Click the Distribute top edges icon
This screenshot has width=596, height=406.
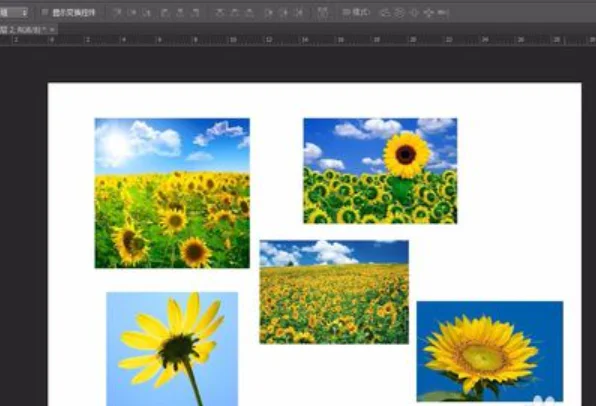pyautogui.click(x=220, y=13)
